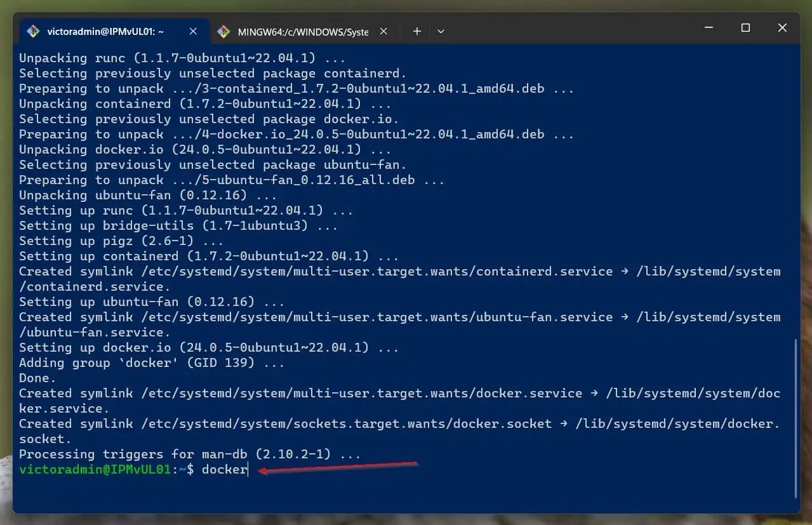This screenshot has width=812, height=525.
Task: Click line 'Unpacking runc (1.1.7-0ubuntu1~22.04.1)'
Action: pyautogui.click(x=182, y=58)
